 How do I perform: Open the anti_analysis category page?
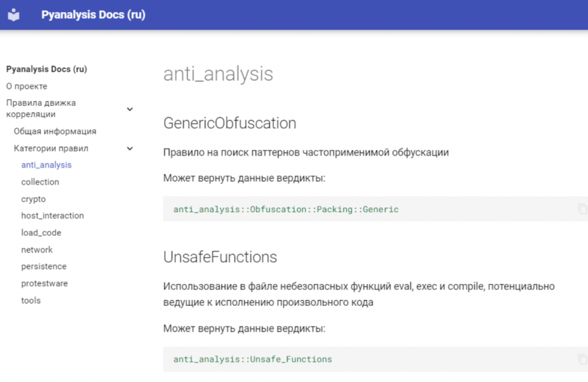pyautogui.click(x=46, y=165)
